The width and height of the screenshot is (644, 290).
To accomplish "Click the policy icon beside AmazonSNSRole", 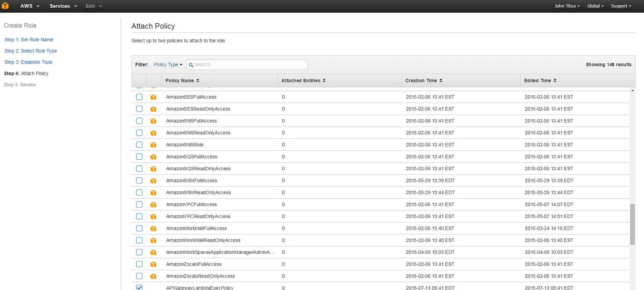I will (x=153, y=145).
